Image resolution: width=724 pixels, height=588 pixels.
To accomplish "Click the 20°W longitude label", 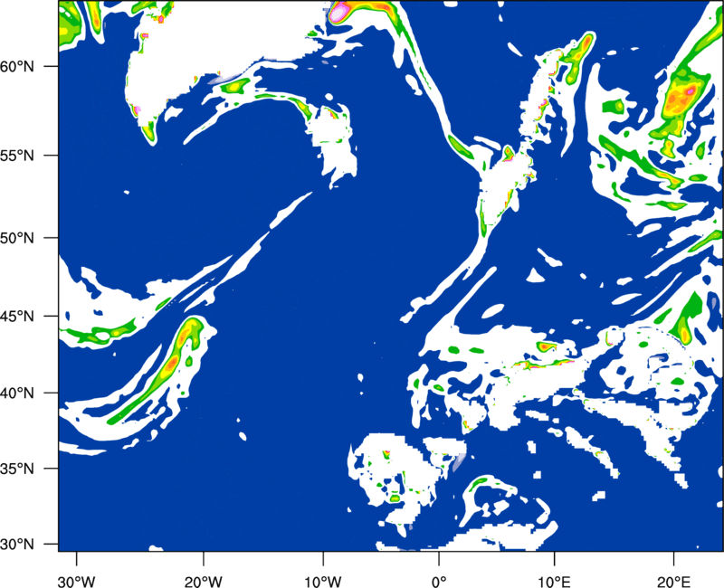I will pyautogui.click(x=204, y=582).
